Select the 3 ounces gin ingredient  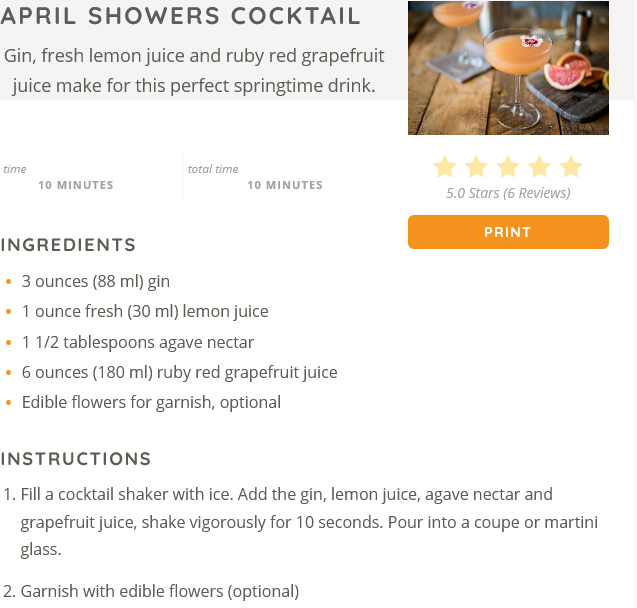[96, 281]
